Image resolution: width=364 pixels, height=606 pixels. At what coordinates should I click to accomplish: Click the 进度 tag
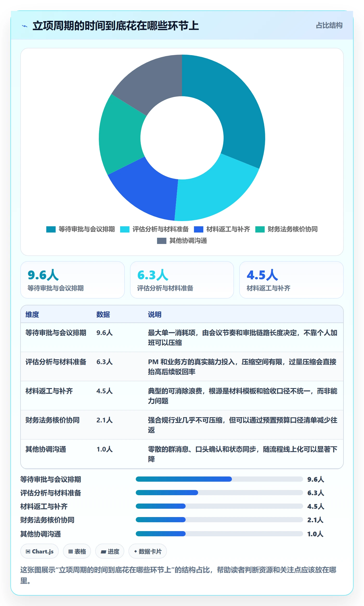click(x=110, y=551)
